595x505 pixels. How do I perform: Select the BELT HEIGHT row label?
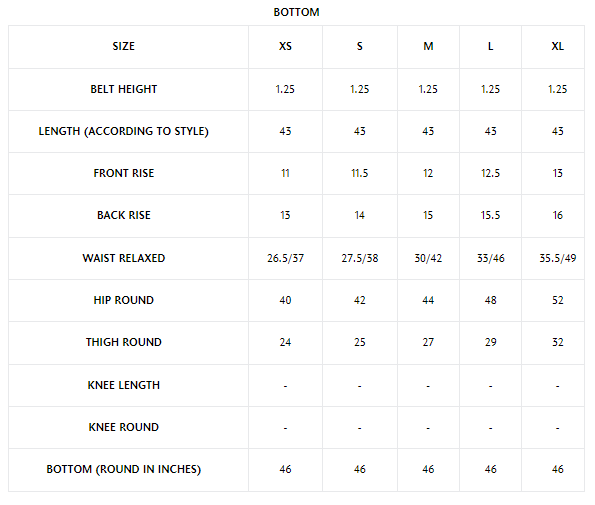(123, 89)
